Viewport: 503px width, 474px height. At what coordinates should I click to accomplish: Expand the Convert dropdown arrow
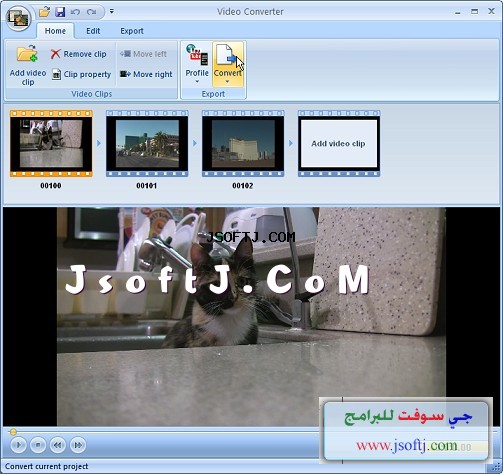(x=227, y=82)
